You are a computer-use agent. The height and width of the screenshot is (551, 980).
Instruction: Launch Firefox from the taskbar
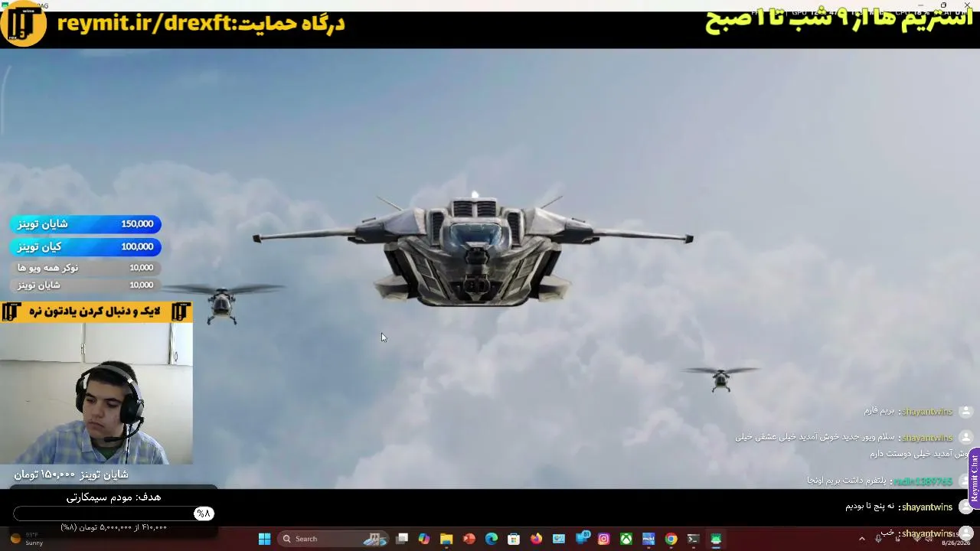tap(536, 539)
